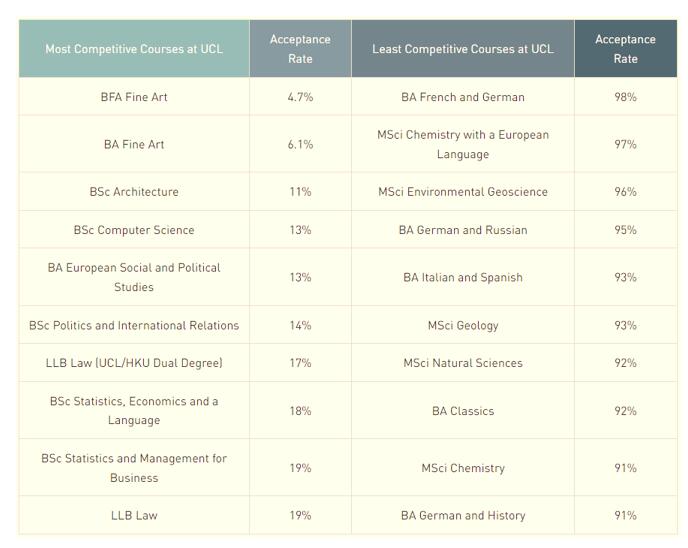Select the MSci Geology course cell
The height and width of the screenshot is (548, 688).
(x=462, y=325)
